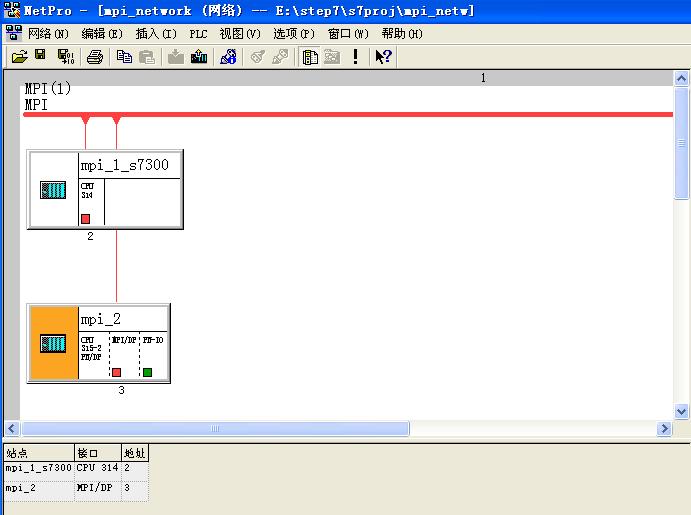
Task: Click the red MPI(1) bus line
Action: (350, 115)
